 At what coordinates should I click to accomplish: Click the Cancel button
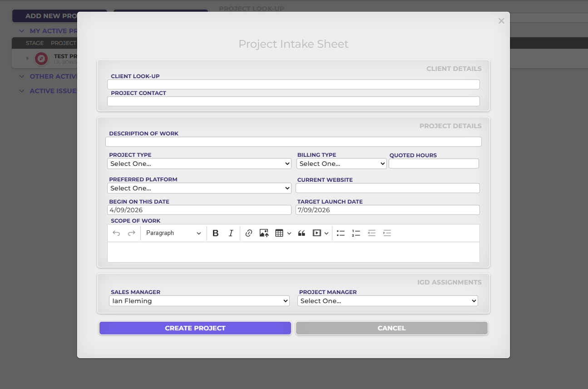click(392, 328)
